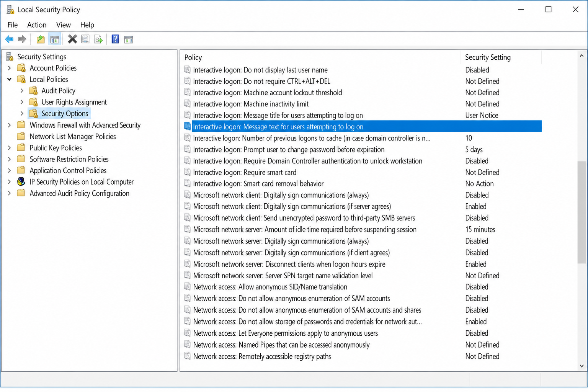Select 'Send unencrypted password to third-party SMB servers'

coord(304,218)
